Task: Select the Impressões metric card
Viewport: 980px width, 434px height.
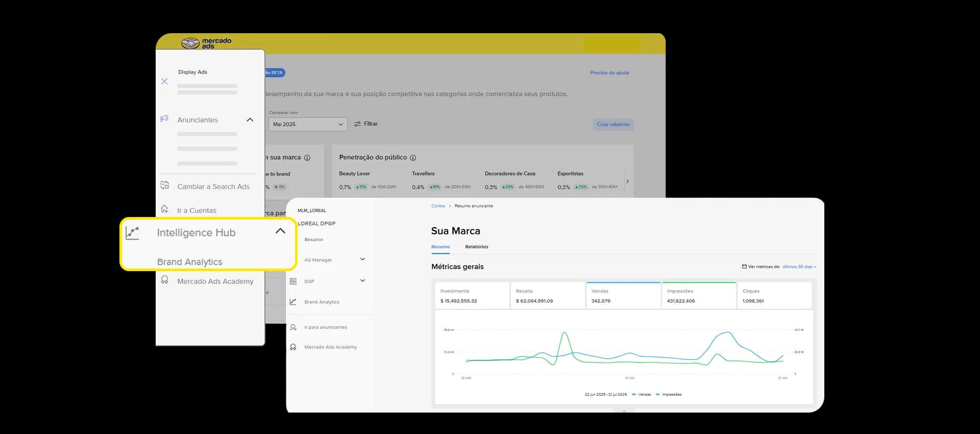Action: [x=699, y=296]
